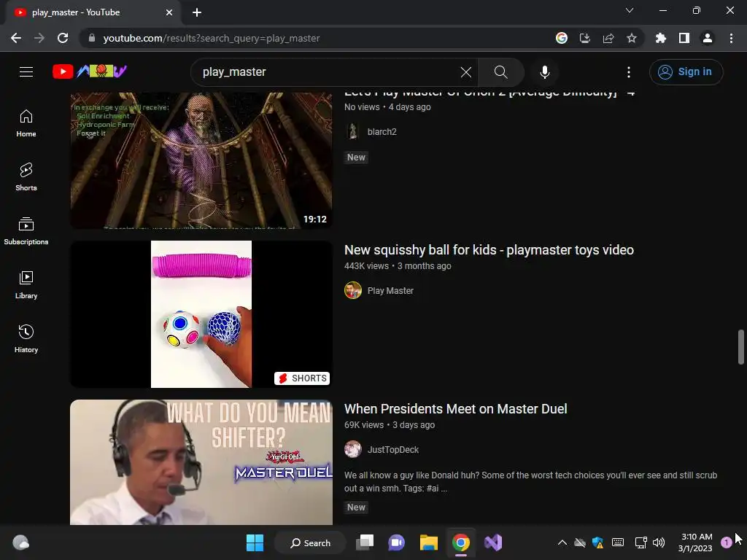Open File Explorer from taskbar
The height and width of the screenshot is (560, 747).
[x=428, y=542]
